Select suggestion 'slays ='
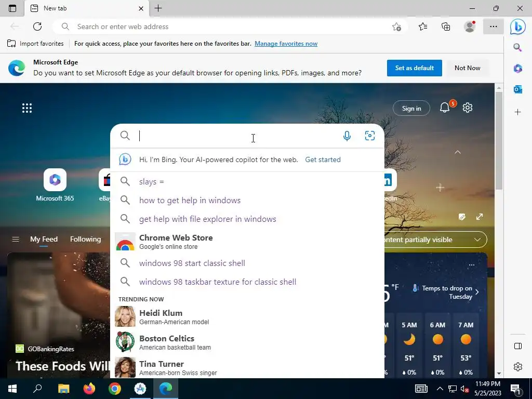 pos(247,181)
